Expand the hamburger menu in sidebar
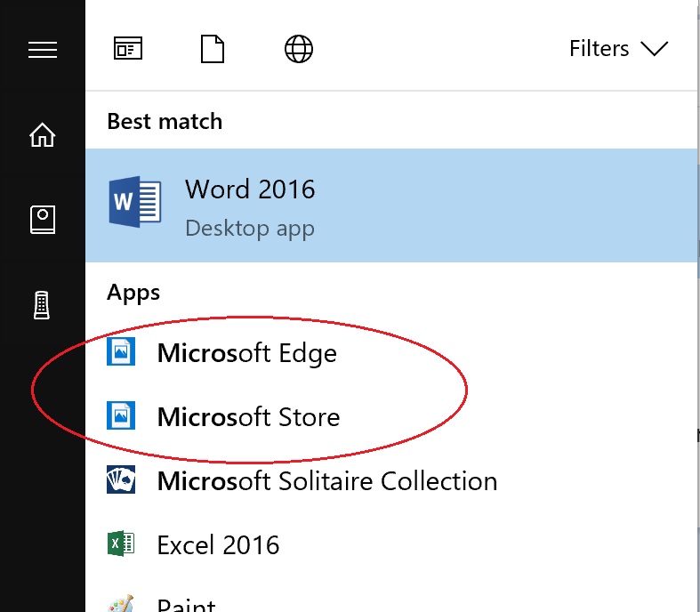The width and height of the screenshot is (700, 612). point(43,50)
